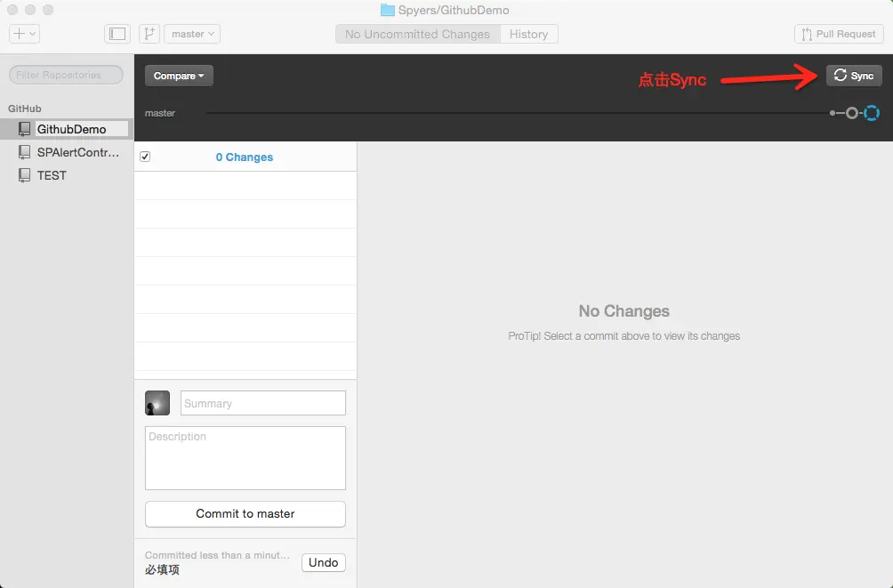Screen dimensions: 893x588
Task: Click the No Changes heading
Action: coord(624,311)
